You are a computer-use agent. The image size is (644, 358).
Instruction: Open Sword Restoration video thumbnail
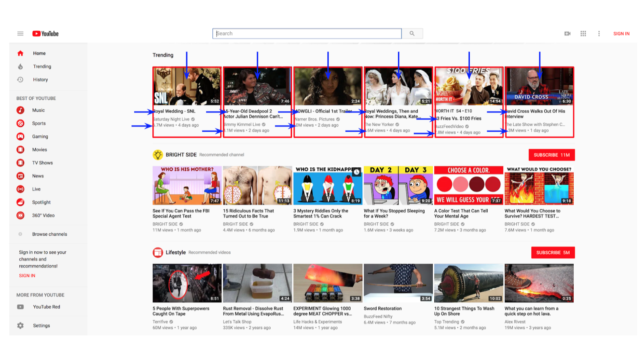pos(398,283)
